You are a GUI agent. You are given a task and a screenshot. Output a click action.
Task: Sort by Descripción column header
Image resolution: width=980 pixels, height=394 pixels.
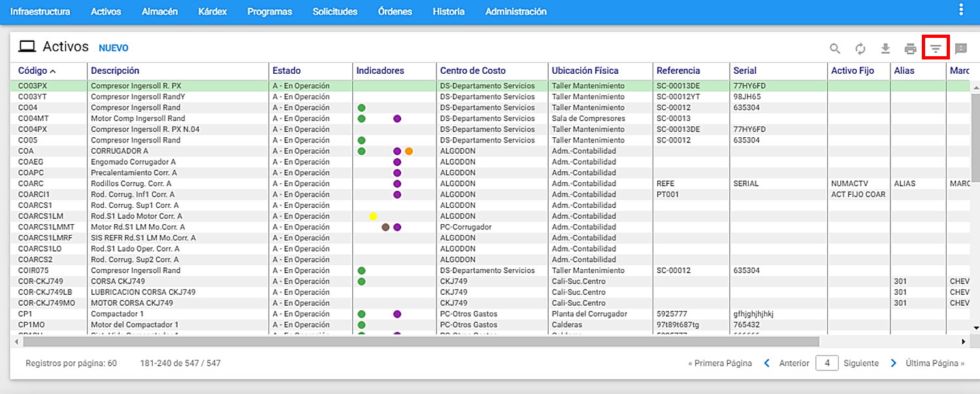pyautogui.click(x=115, y=71)
